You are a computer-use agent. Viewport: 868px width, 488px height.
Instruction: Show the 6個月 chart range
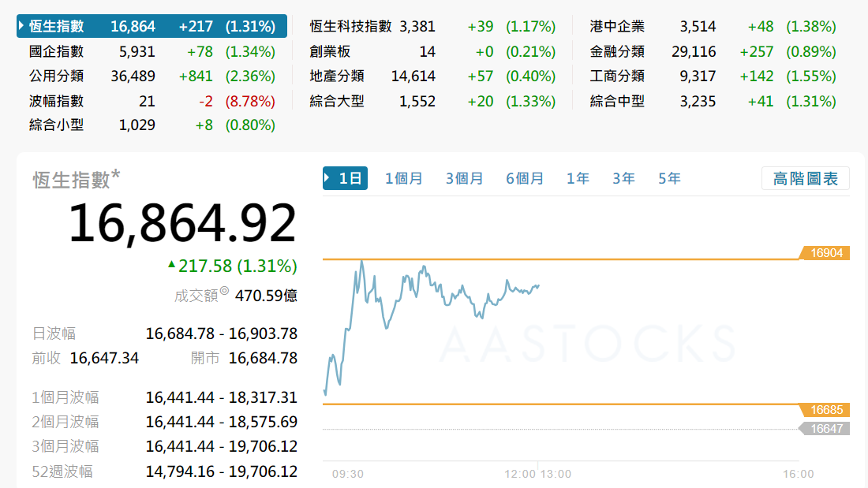(x=525, y=179)
